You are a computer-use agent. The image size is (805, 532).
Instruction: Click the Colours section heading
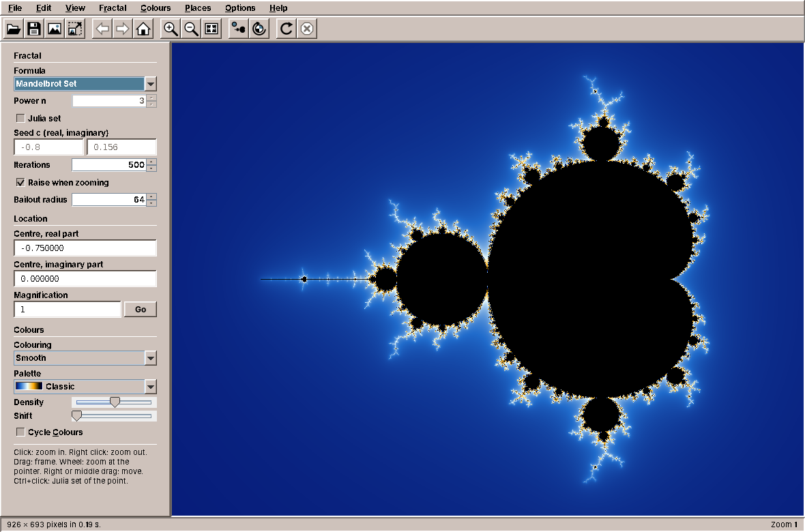29,329
